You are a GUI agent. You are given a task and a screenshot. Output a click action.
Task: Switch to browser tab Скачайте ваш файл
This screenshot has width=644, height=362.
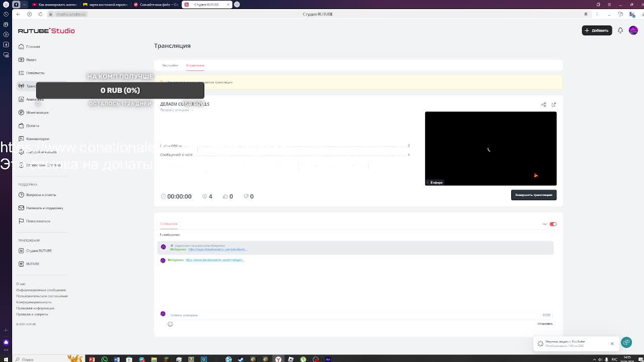156,5
